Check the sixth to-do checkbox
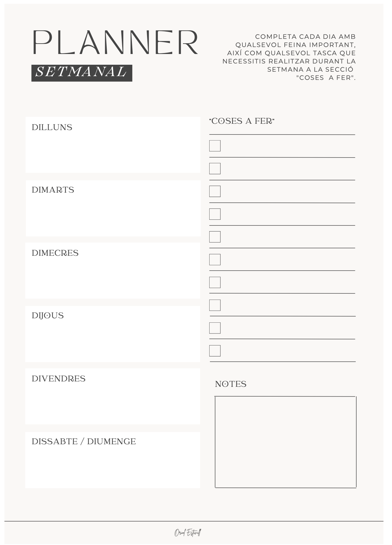The height and width of the screenshot is (545, 392). click(x=215, y=260)
